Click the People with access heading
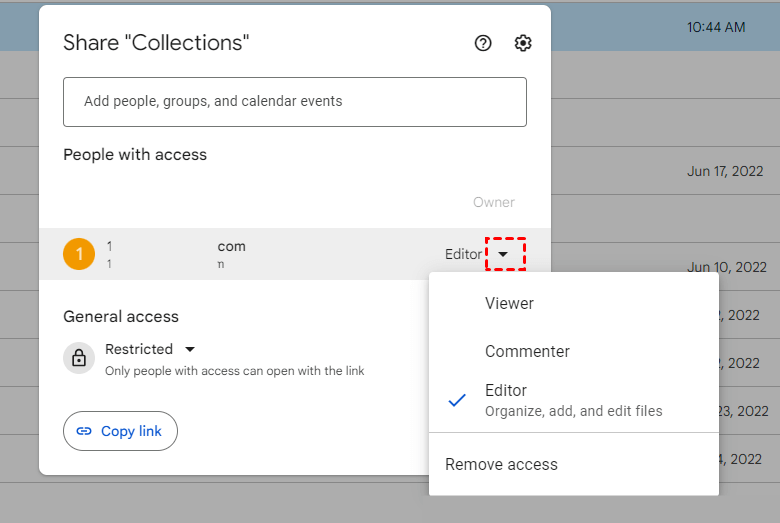The width and height of the screenshot is (780, 523). [x=135, y=155]
